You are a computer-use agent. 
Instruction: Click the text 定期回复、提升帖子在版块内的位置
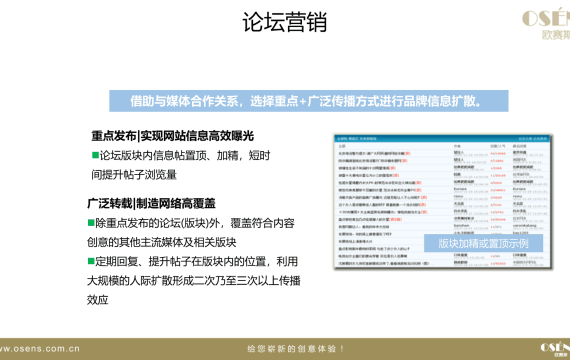[x=181, y=261]
